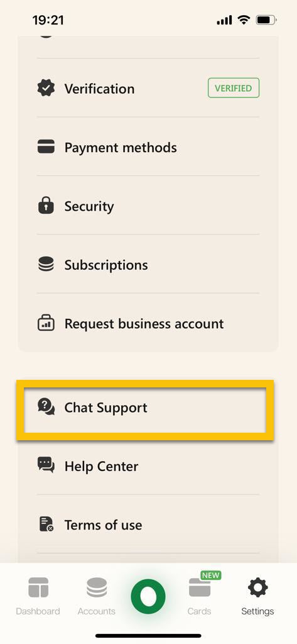Tap the Help Center speech bubbles icon

click(x=46, y=465)
